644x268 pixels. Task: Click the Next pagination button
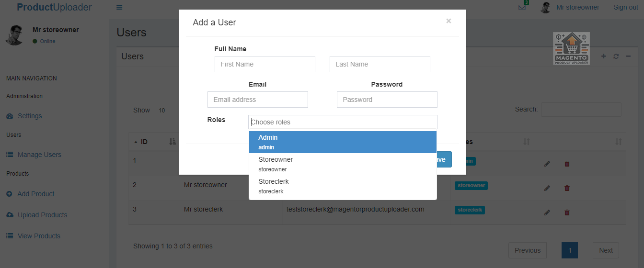pyautogui.click(x=606, y=250)
